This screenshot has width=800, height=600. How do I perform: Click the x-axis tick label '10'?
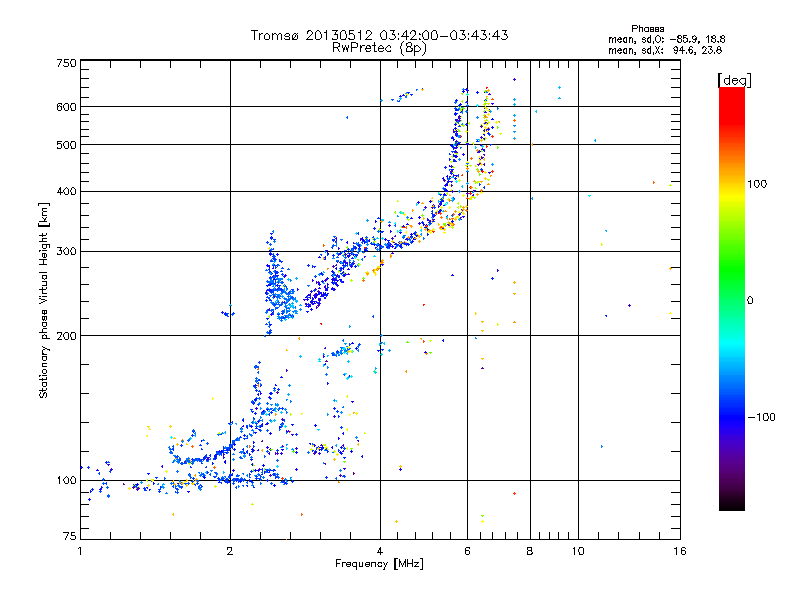(x=578, y=551)
